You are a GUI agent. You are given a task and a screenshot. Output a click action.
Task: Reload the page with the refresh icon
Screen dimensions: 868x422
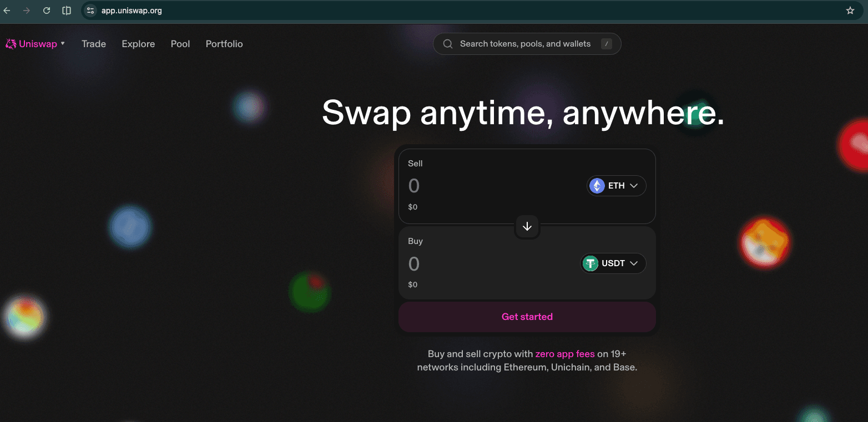[x=47, y=11]
